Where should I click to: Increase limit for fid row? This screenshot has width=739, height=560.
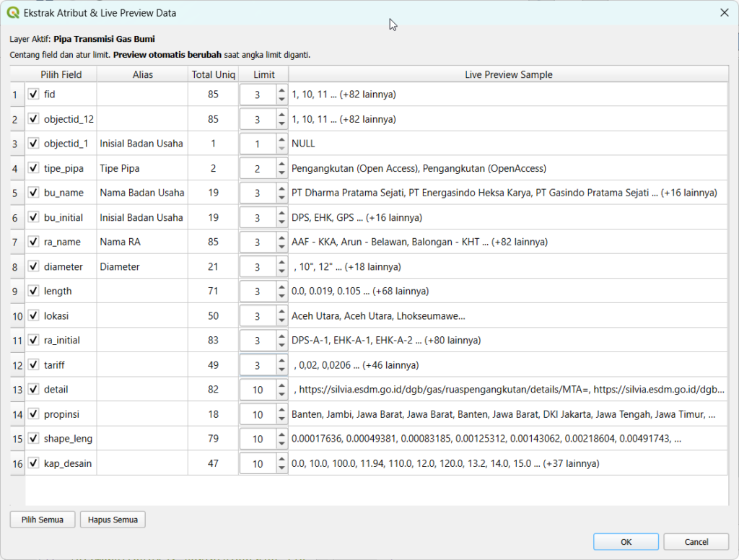point(281,89)
